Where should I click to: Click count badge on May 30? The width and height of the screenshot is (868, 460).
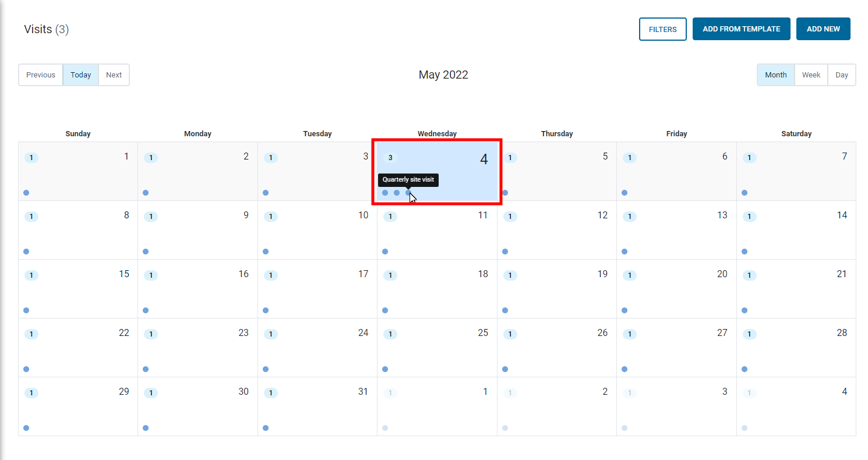[151, 393]
